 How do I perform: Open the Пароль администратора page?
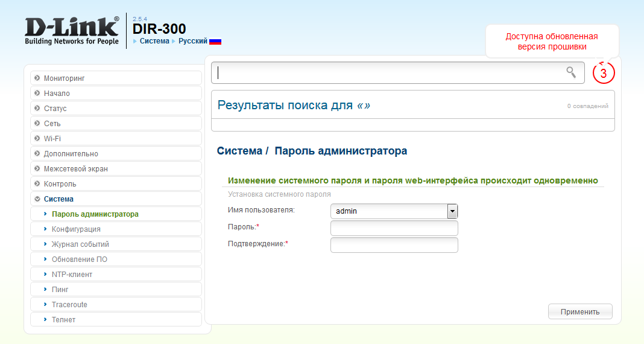pyautogui.click(x=116, y=214)
